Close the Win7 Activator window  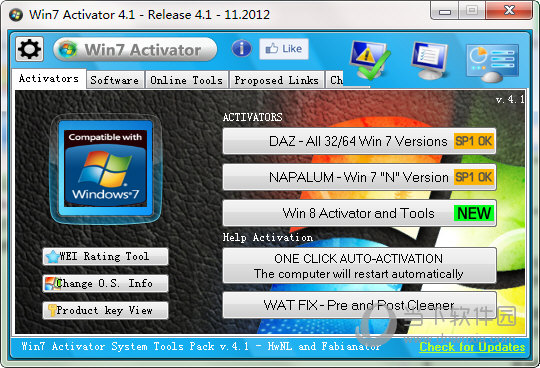click(x=509, y=11)
